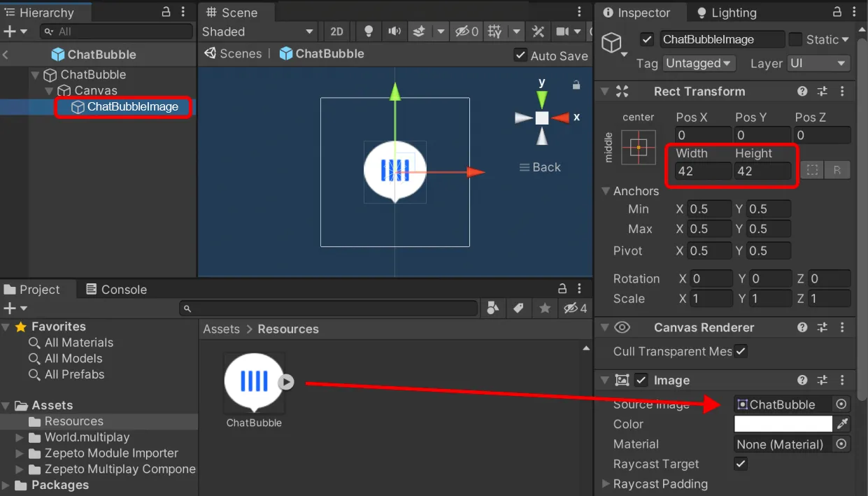Open Hierarchy create plus dropdown

pos(15,31)
